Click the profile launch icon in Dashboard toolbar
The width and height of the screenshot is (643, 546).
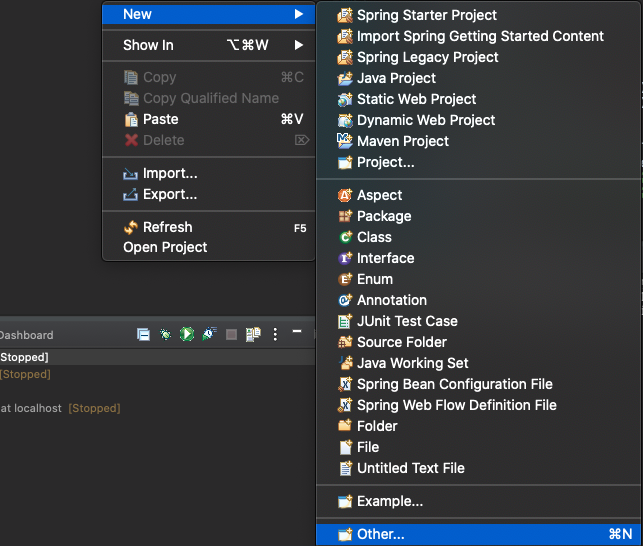209,334
